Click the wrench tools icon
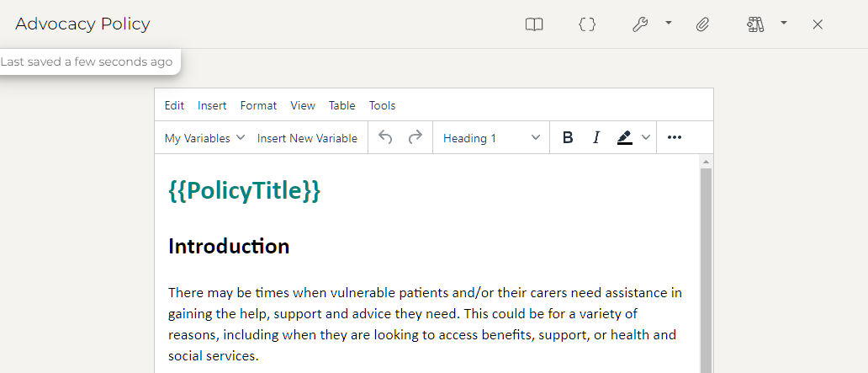Screen dimensions: 868x373 [x=640, y=24]
